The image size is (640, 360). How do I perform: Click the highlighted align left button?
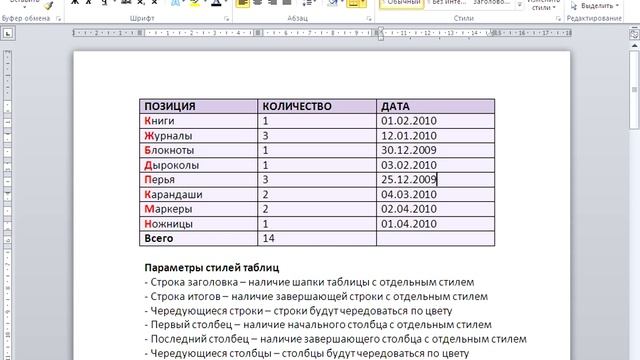(x=243, y=3)
